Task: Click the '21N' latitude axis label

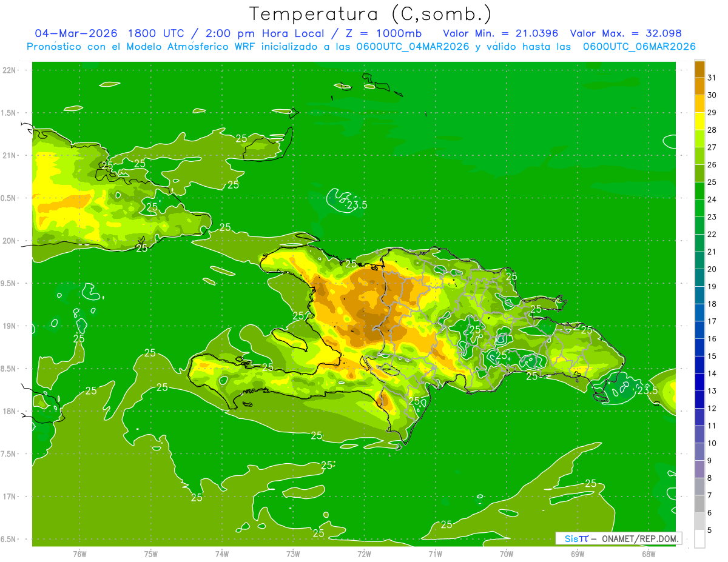Action: [10, 155]
